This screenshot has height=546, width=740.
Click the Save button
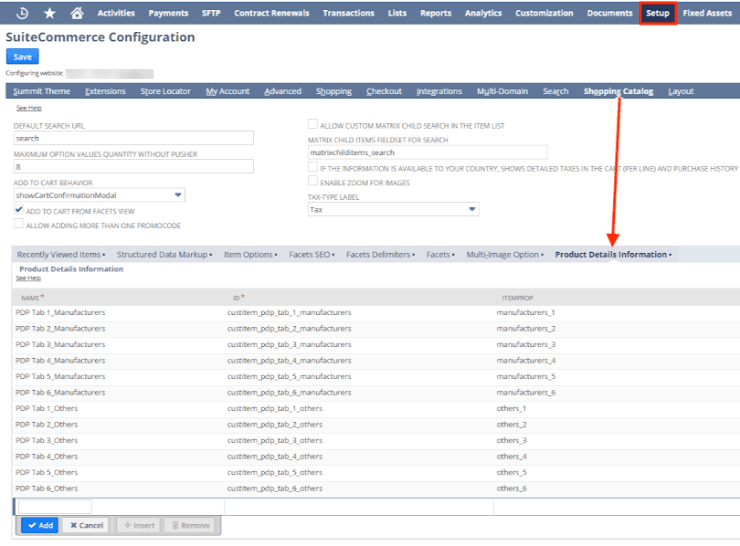[22, 57]
